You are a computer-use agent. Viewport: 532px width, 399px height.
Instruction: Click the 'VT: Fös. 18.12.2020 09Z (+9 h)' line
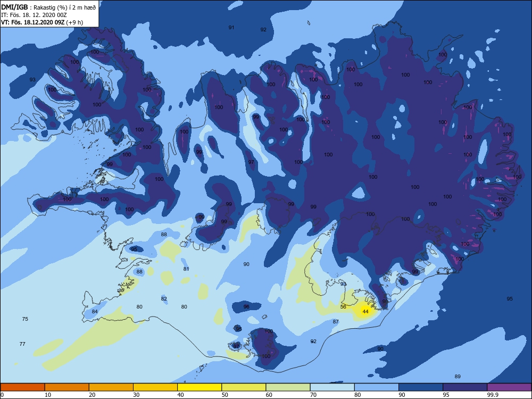41,22
